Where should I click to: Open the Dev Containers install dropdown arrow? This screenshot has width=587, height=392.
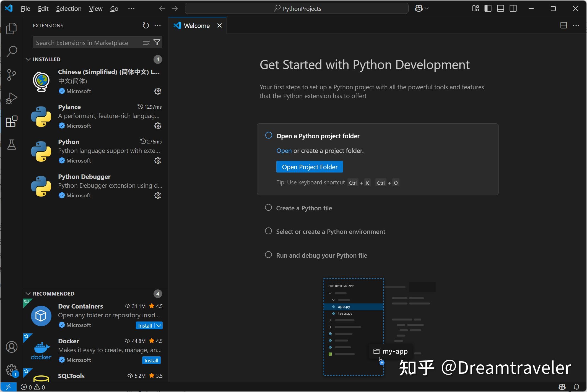click(159, 325)
